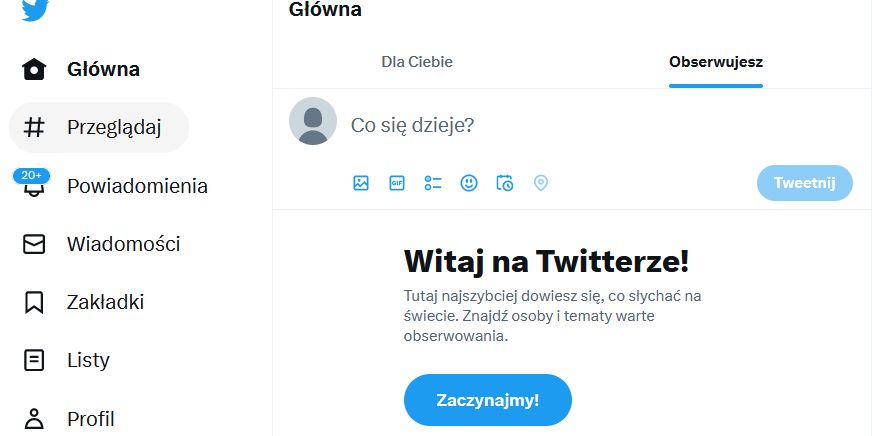The width and height of the screenshot is (872, 436).
Task: Switch to the Dla Ciebie tab
Action: pyautogui.click(x=417, y=62)
